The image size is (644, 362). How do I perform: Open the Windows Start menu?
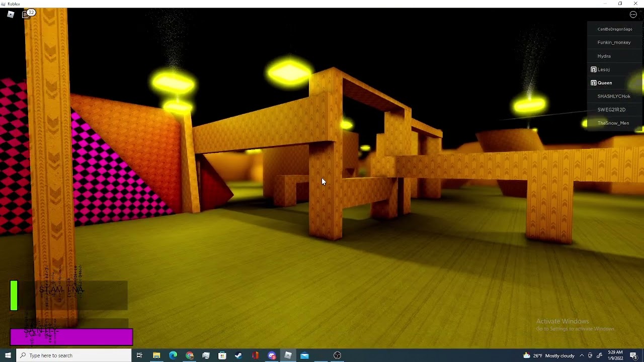8,355
